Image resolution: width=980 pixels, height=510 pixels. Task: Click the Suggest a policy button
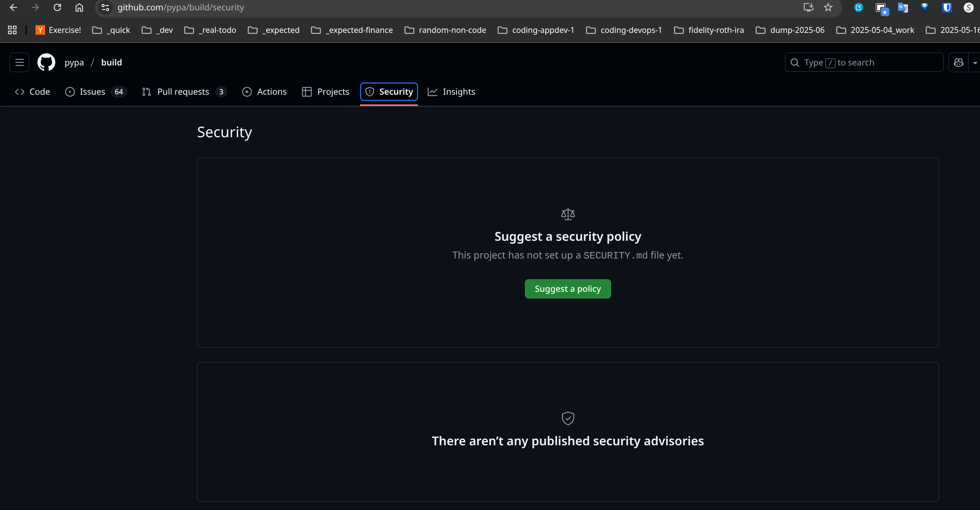567,289
